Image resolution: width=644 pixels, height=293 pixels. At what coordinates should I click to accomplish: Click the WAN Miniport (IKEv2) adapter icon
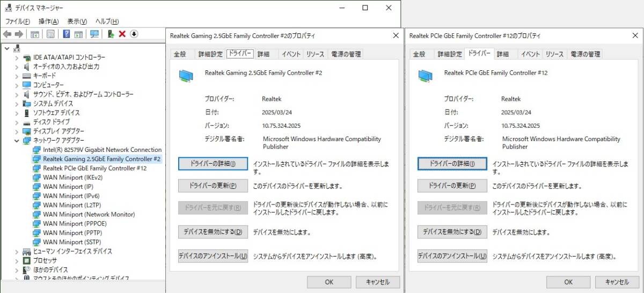point(36,177)
